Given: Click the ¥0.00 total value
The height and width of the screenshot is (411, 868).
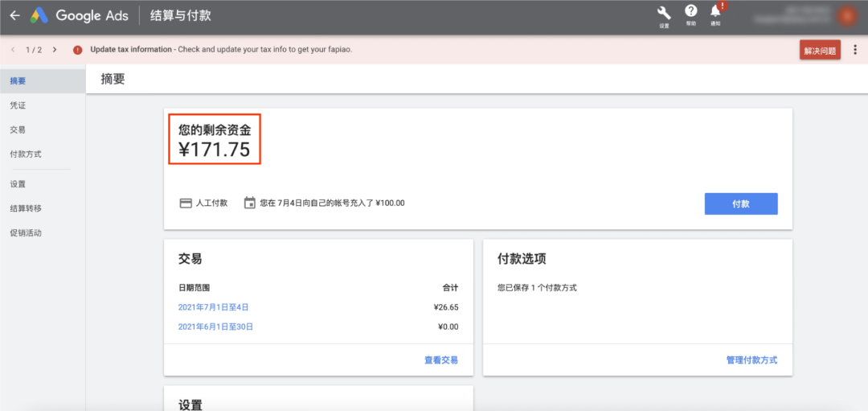Looking at the screenshot, I should tap(448, 327).
